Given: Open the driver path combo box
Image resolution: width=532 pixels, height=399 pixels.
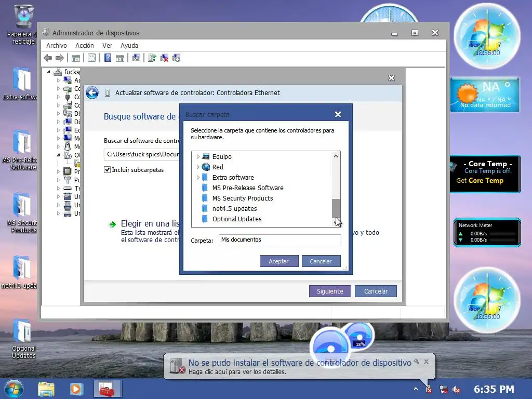Looking at the screenshot, I should (x=142, y=154).
